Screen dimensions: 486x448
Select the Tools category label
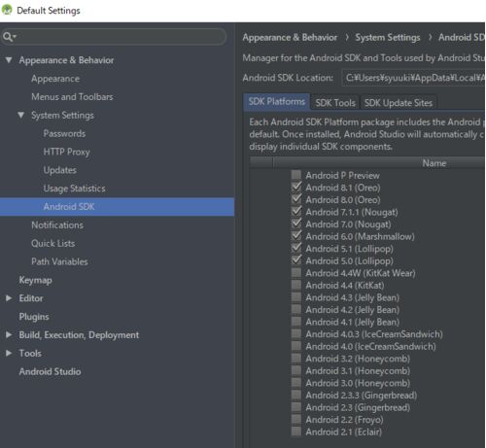pyautogui.click(x=30, y=353)
